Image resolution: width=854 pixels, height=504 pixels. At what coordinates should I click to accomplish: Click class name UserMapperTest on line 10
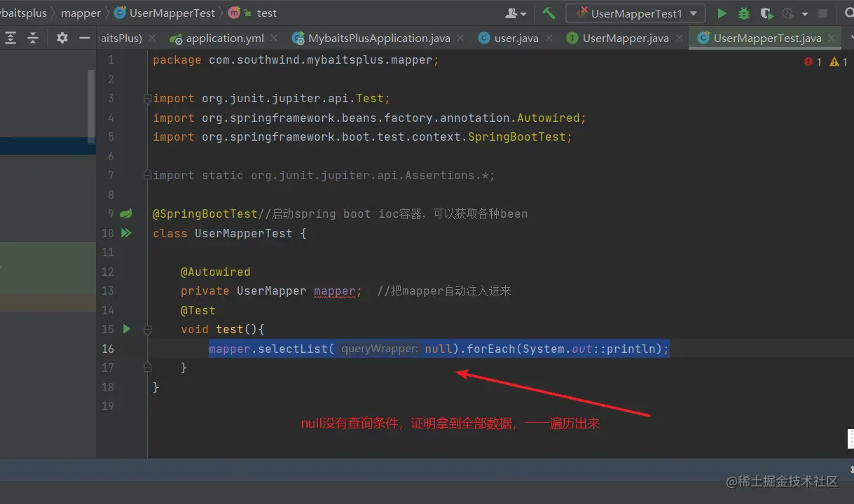pos(243,233)
